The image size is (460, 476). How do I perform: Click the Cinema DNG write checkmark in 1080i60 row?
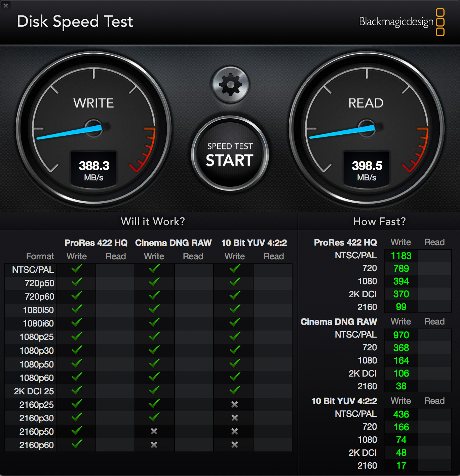click(154, 322)
